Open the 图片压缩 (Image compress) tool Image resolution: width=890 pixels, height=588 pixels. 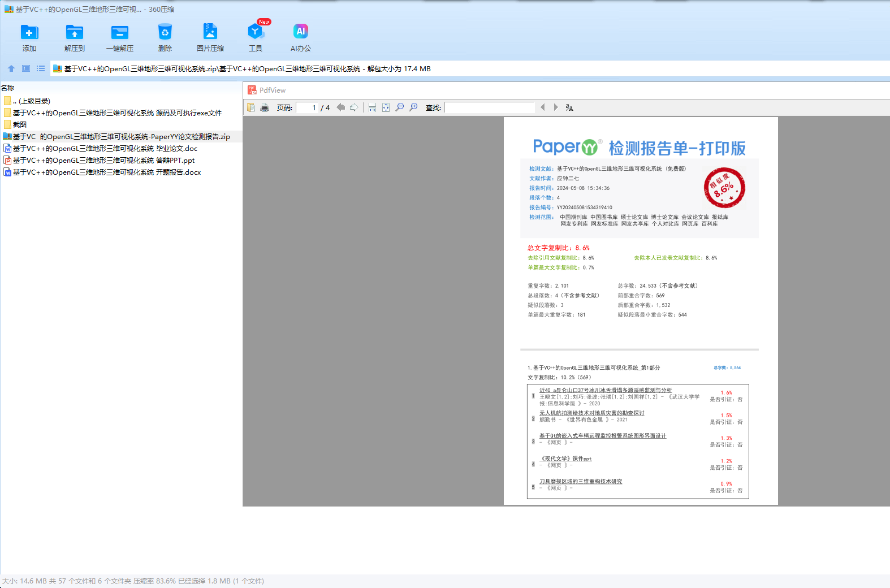[210, 37]
